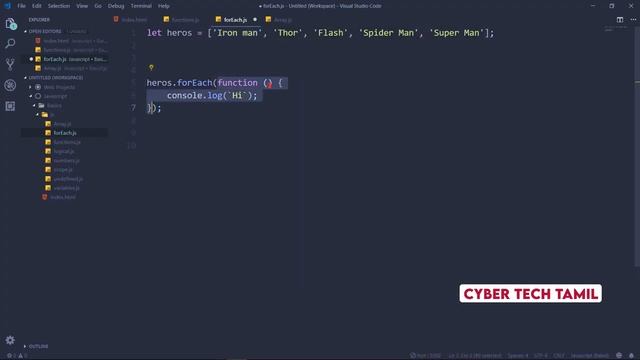This screenshot has width=640, height=360.
Task: Open the Manage gear at sidebar bottom
Action: [10, 340]
